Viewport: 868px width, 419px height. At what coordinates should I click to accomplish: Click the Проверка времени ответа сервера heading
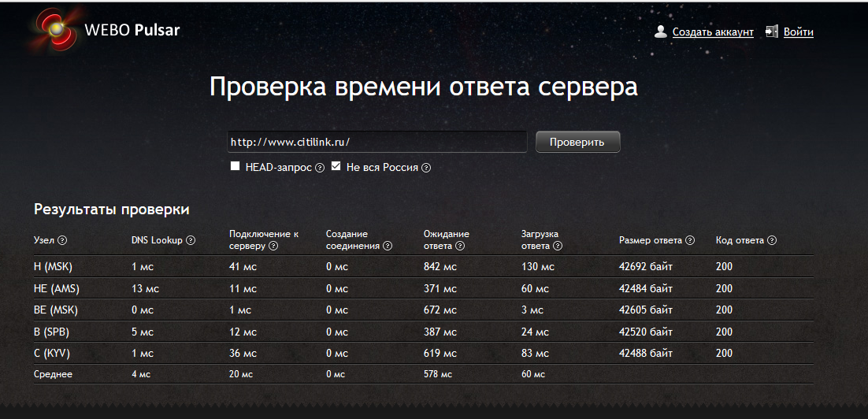[424, 87]
